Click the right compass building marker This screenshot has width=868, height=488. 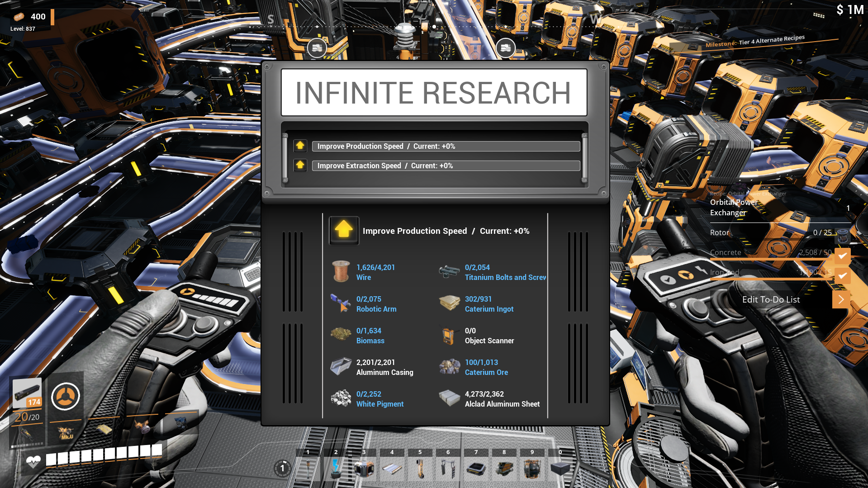pos(506,47)
